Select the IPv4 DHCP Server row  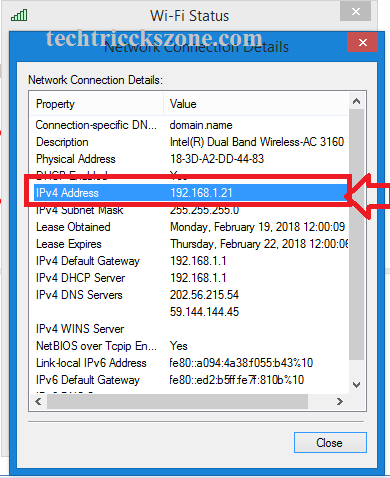pyautogui.click(x=190, y=278)
